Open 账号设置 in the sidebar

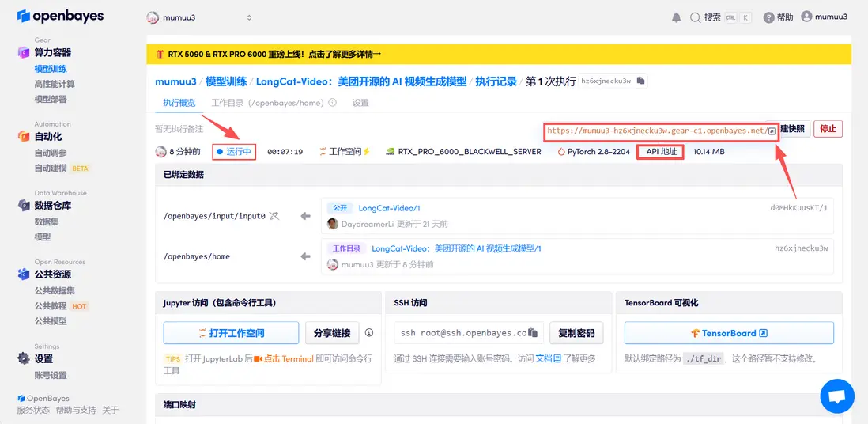51,375
